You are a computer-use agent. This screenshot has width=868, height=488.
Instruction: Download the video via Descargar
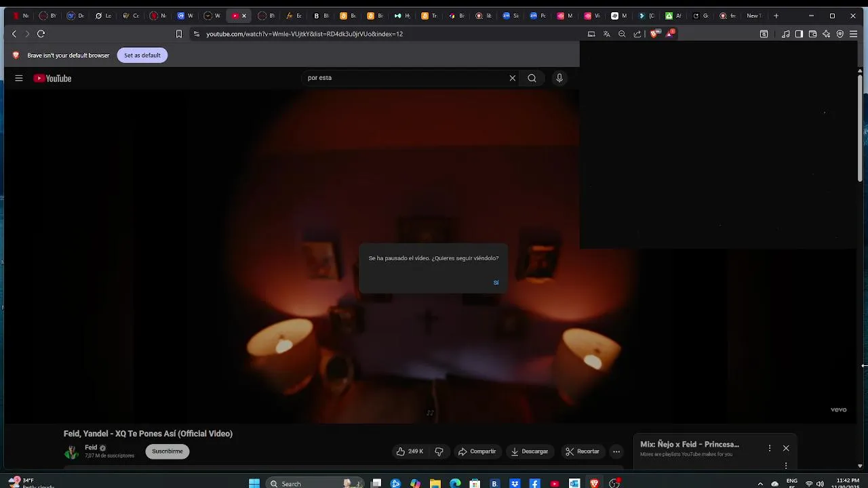click(529, 451)
